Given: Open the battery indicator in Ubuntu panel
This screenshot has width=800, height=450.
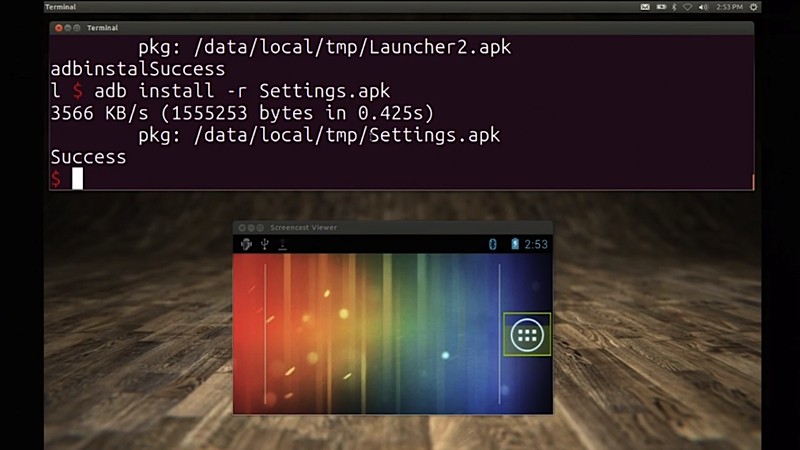Looking at the screenshot, I should click(660, 7).
